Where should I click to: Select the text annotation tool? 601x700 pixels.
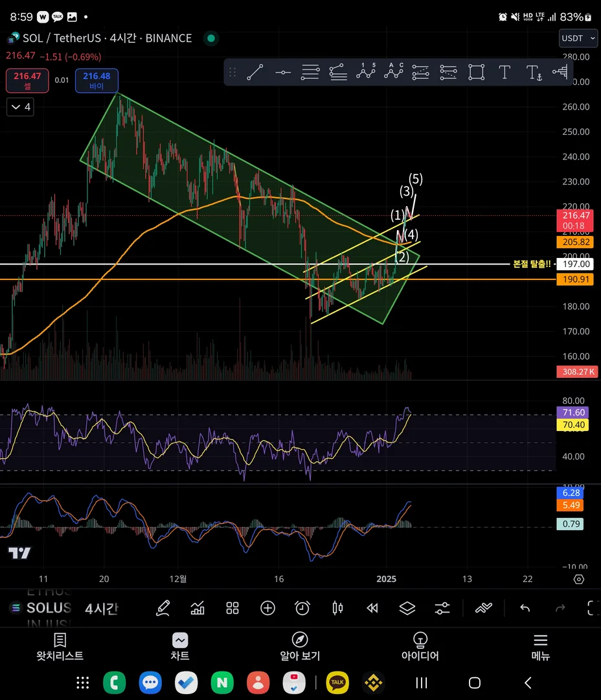pos(505,72)
